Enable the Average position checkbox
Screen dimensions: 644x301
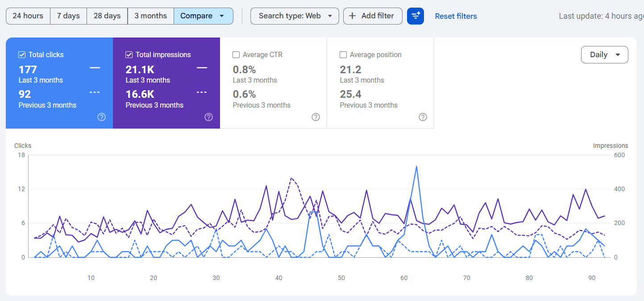[343, 54]
